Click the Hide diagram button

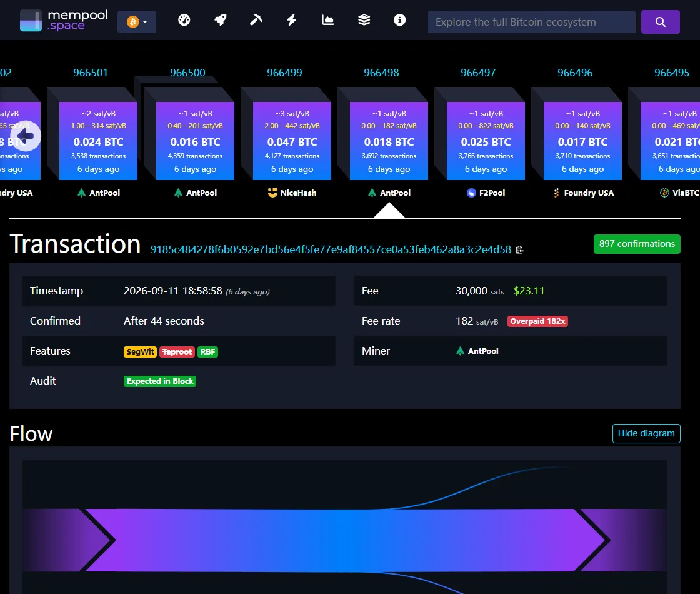pyautogui.click(x=646, y=433)
